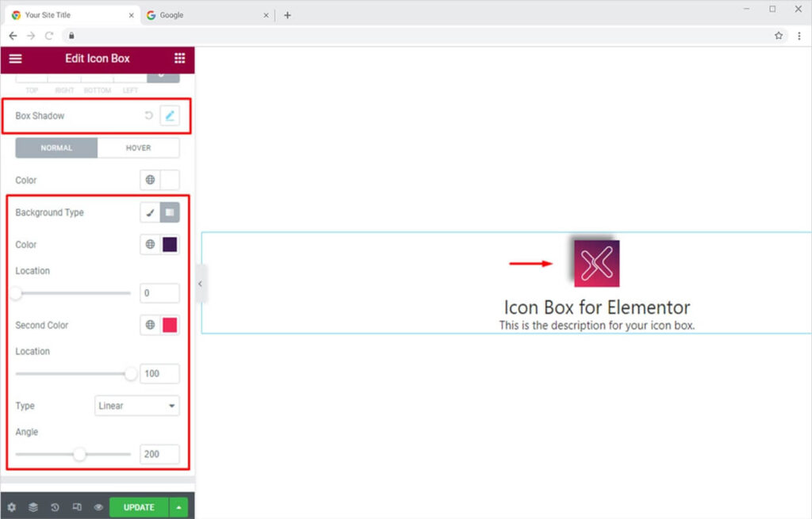Click the Angle value input field
Image resolution: width=812 pixels, height=519 pixels.
[x=159, y=455]
